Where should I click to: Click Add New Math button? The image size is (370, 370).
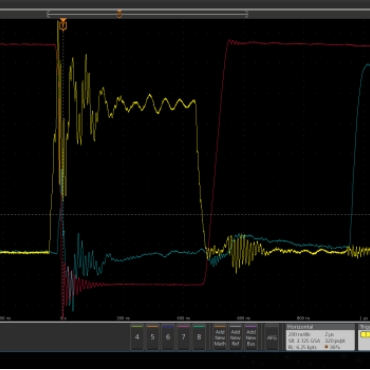coord(220,337)
